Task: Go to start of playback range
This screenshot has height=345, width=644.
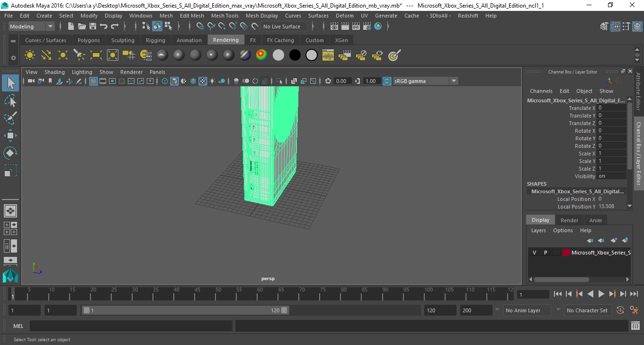Action: [x=558, y=294]
